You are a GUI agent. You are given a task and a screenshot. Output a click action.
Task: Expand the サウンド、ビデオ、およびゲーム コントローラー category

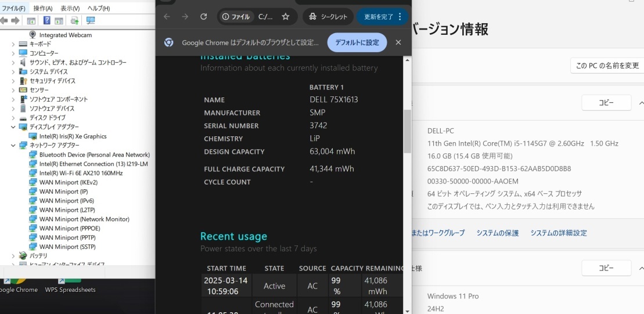13,62
